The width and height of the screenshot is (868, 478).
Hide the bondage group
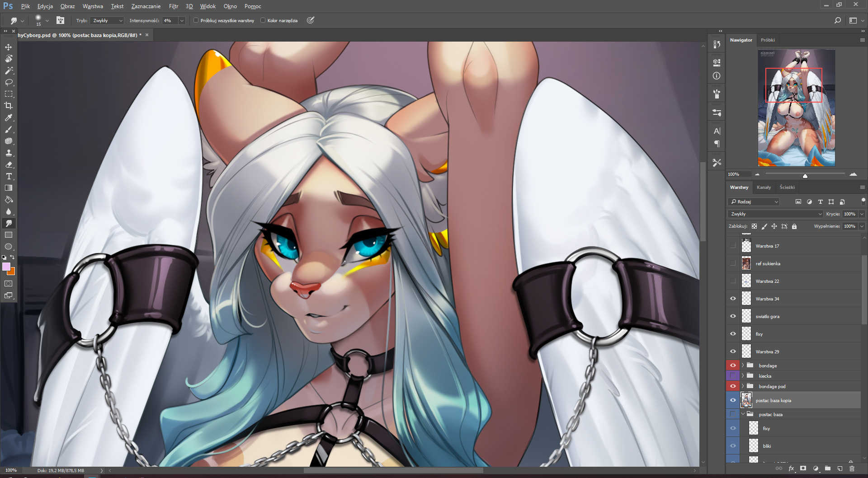pos(733,366)
